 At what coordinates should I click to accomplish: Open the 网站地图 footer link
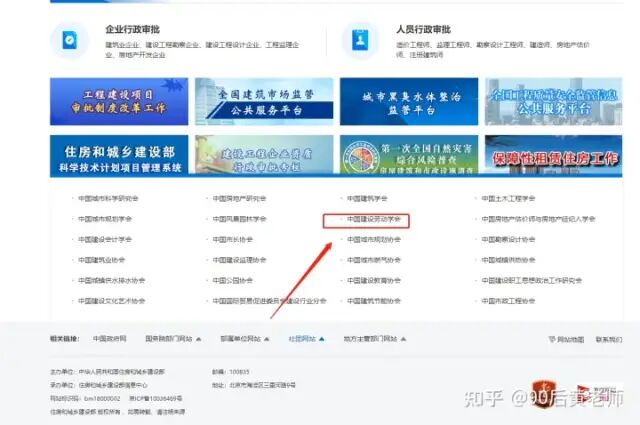566,339
